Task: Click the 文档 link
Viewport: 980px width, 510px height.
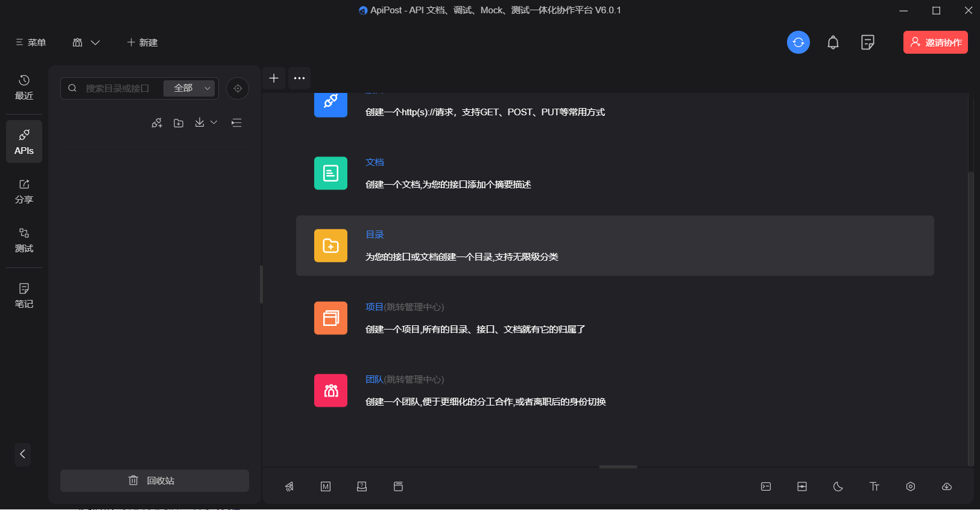Action: 375,162
